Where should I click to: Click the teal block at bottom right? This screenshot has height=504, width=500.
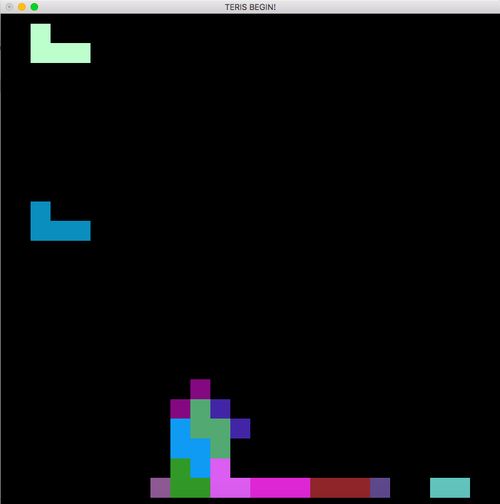pyautogui.click(x=450, y=488)
